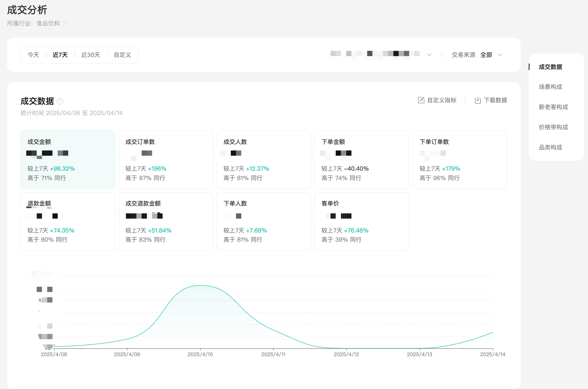Navigate to 品类构成 section
Screen dimensions: 588x389
(550, 147)
